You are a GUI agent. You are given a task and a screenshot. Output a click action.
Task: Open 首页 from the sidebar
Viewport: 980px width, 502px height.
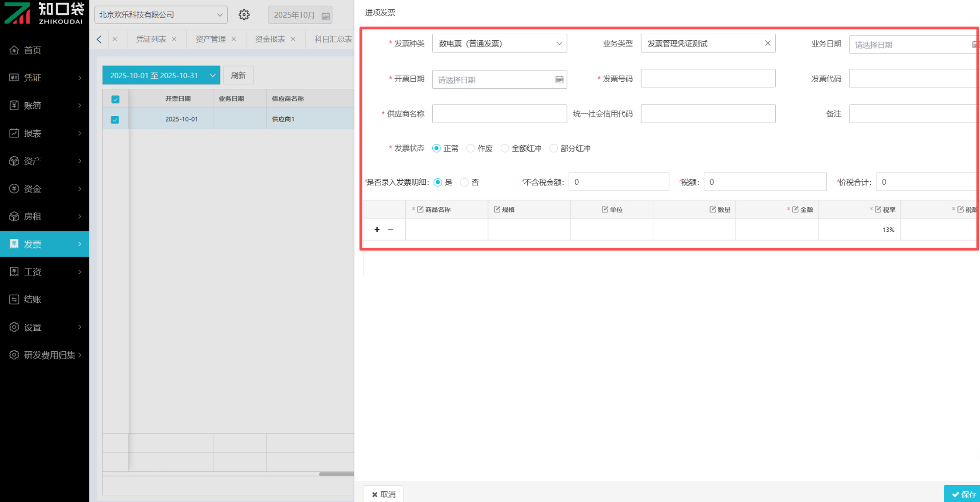pyautogui.click(x=33, y=50)
